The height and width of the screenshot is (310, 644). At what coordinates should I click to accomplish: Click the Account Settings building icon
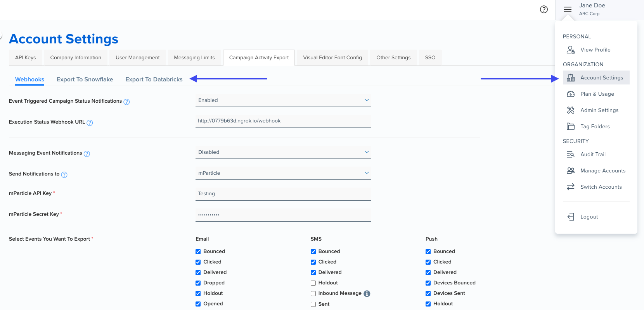tap(571, 77)
